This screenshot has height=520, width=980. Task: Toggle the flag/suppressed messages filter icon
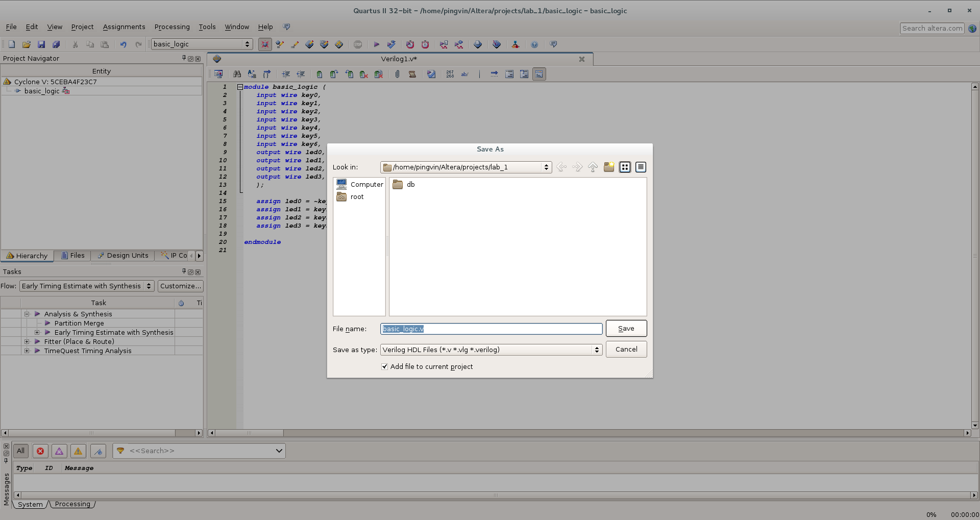point(99,451)
